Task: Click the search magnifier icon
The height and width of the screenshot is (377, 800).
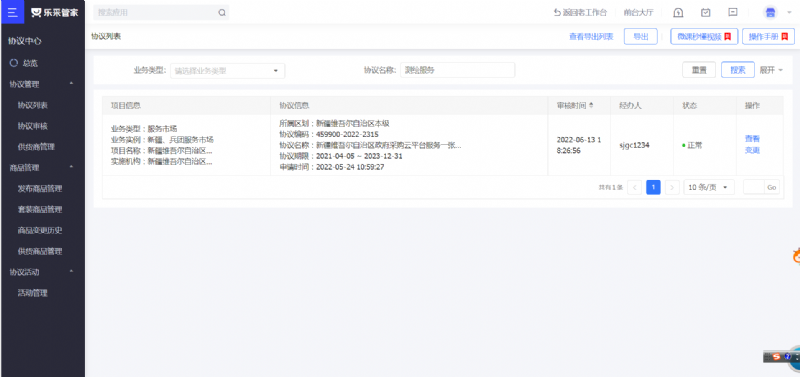Action: click(x=222, y=13)
